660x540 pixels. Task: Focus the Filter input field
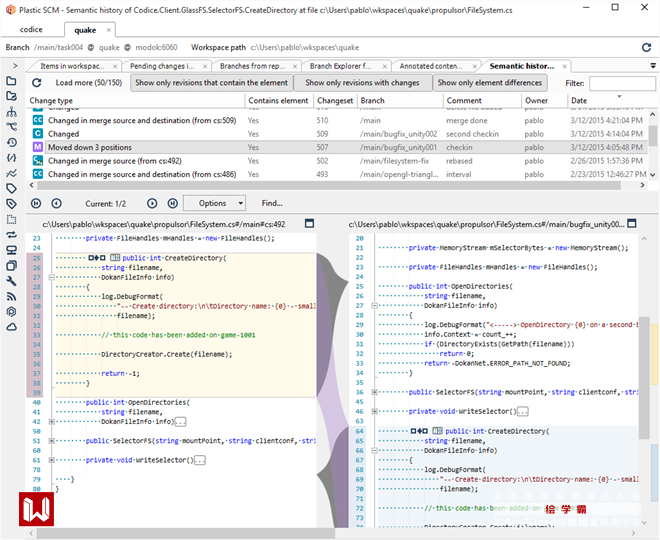coord(622,83)
